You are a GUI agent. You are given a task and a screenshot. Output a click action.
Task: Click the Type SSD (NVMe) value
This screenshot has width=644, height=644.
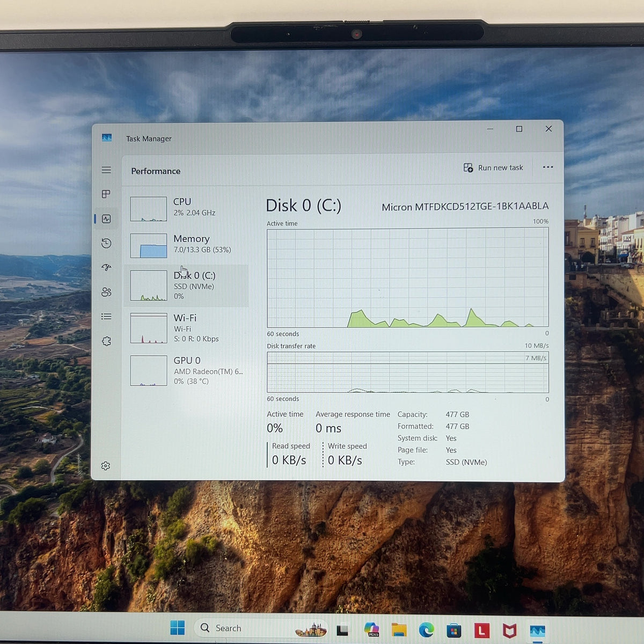point(466,462)
